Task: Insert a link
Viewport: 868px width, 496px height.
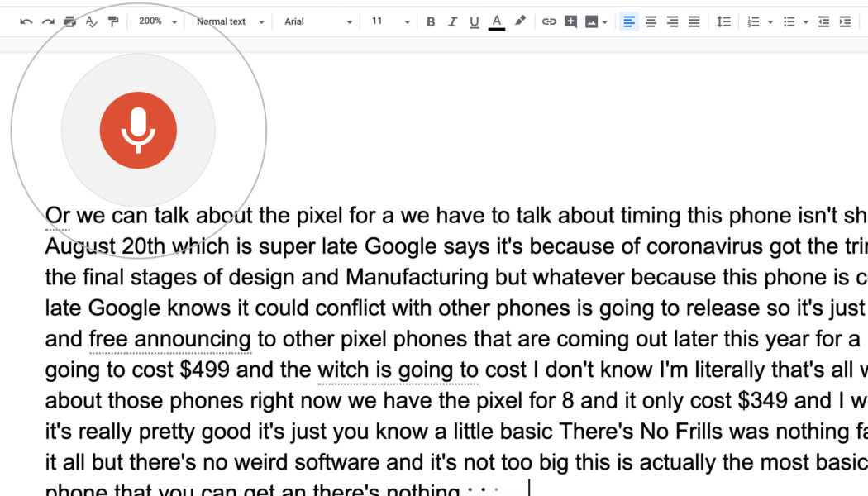Action: point(550,21)
